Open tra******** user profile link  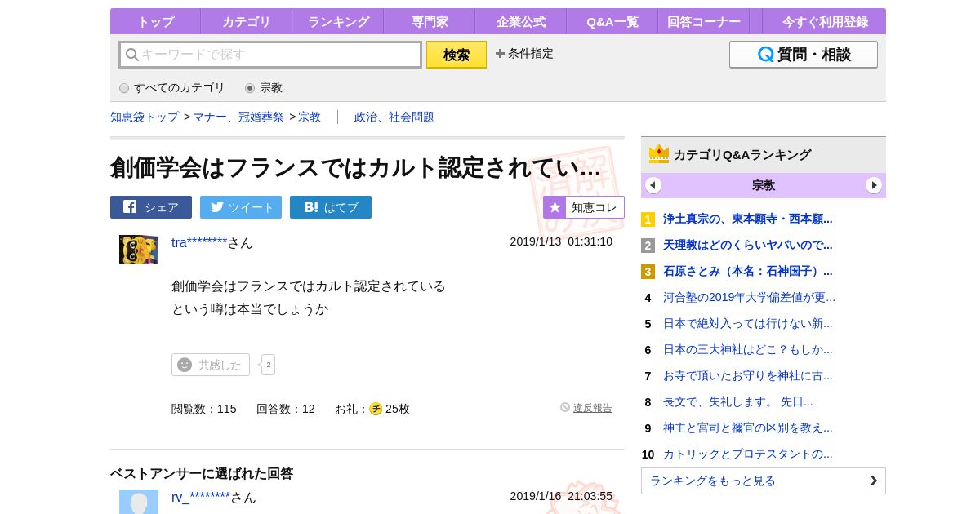click(x=199, y=242)
